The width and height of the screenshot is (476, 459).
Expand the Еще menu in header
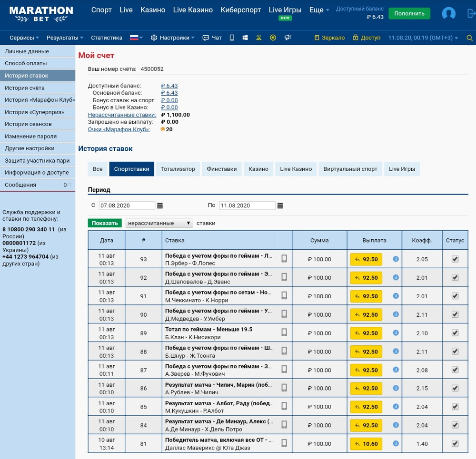[319, 10]
